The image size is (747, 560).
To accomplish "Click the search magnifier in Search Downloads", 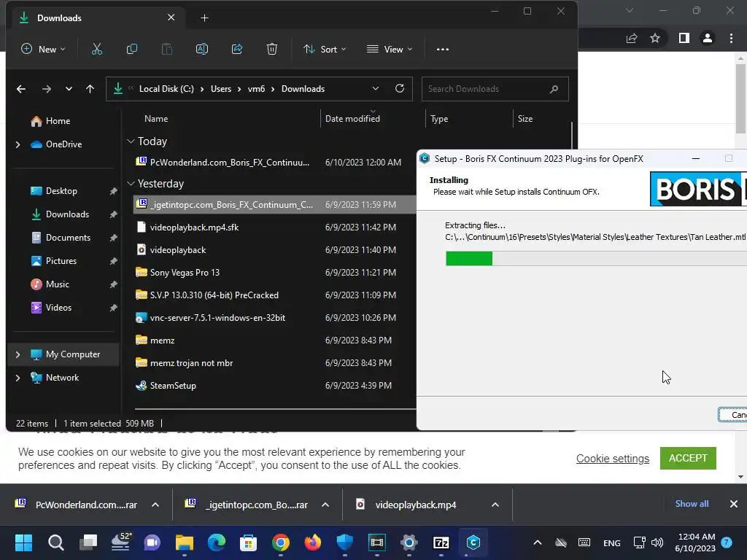I will [554, 89].
